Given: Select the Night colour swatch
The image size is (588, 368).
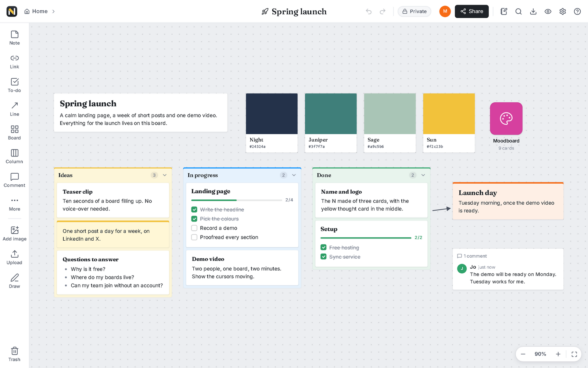Looking at the screenshot, I should point(272,123).
